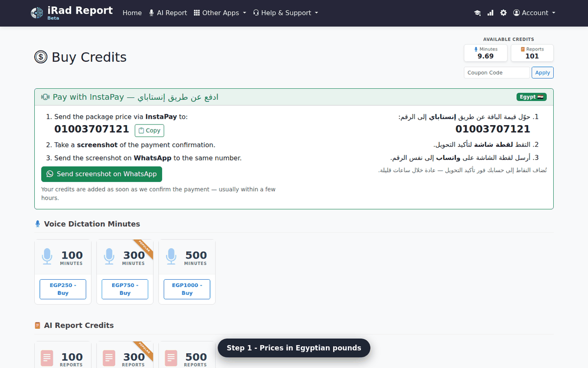
Task: Click 'Take a screenshot' instruction line
Action: point(135,145)
